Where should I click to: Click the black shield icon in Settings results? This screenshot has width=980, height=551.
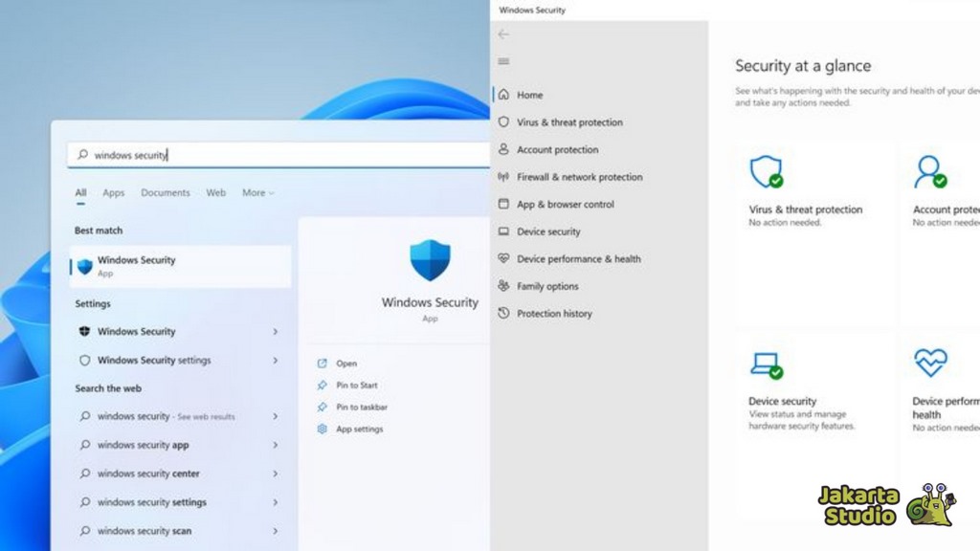[84, 331]
